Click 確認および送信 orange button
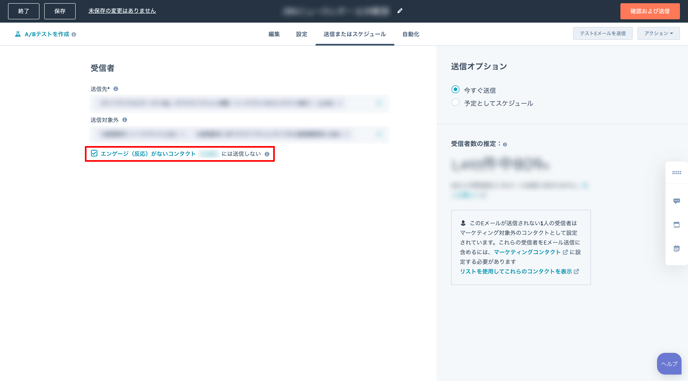The height and width of the screenshot is (381, 688). click(x=650, y=11)
